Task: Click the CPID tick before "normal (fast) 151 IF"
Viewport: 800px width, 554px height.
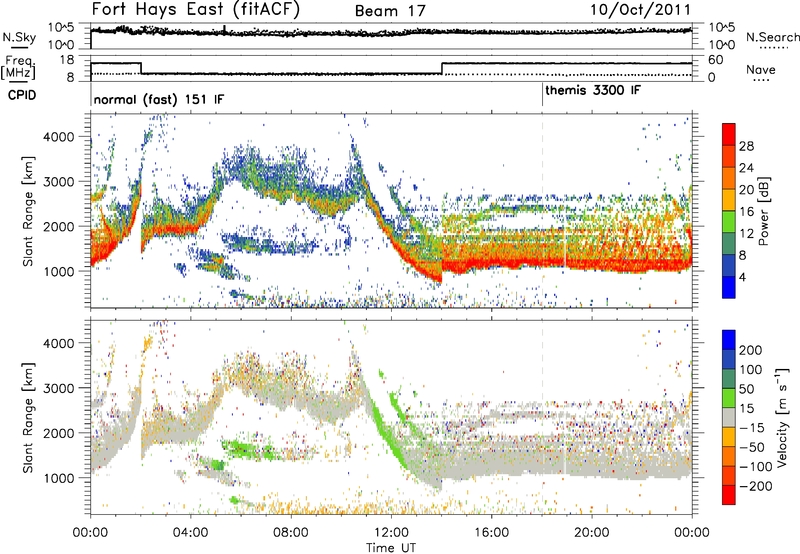Action: (x=91, y=95)
